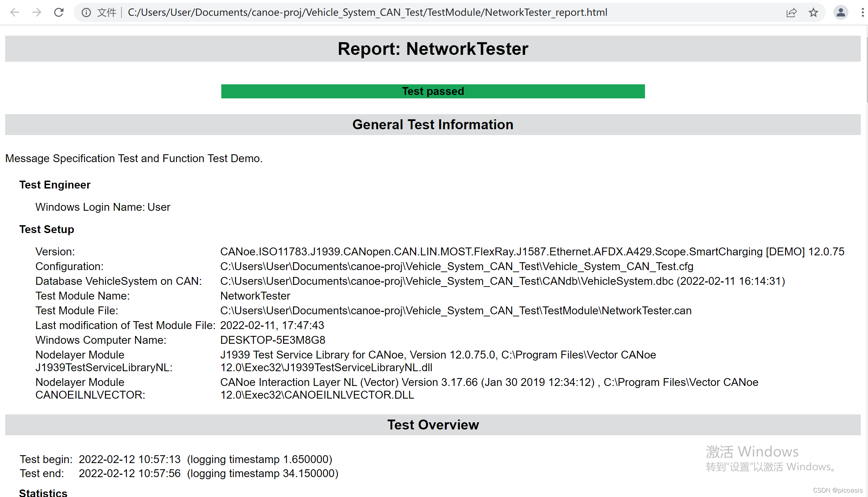Click the browser back arrow
Screen dimensions: 868x497
(x=15, y=13)
